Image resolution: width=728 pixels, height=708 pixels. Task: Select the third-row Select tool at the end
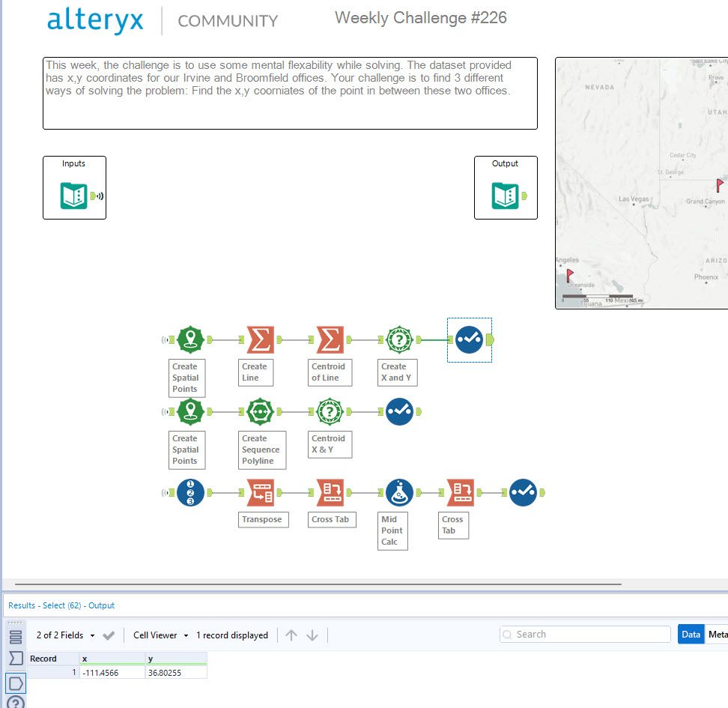click(524, 492)
